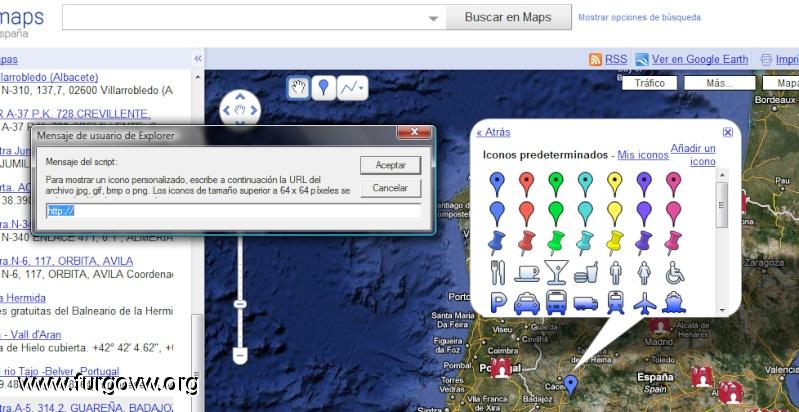
Task: Toggle the Tráfico map layer
Action: pyautogui.click(x=650, y=83)
